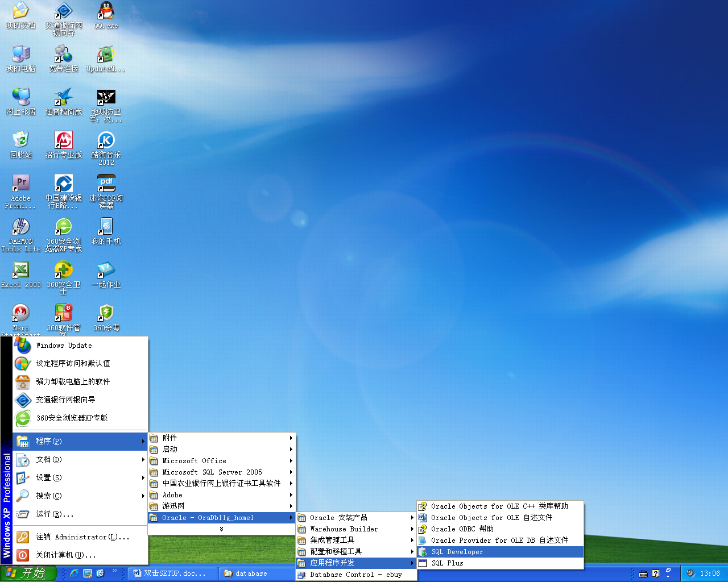Expand the 配置和移植工具 submenu
The width and height of the screenshot is (728, 582).
[356, 552]
